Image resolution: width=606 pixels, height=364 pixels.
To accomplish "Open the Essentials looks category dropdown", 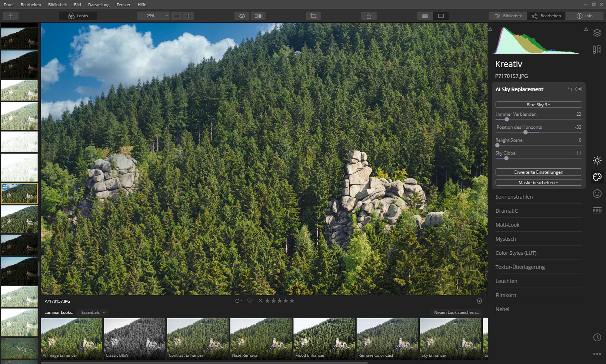I will tap(93, 313).
